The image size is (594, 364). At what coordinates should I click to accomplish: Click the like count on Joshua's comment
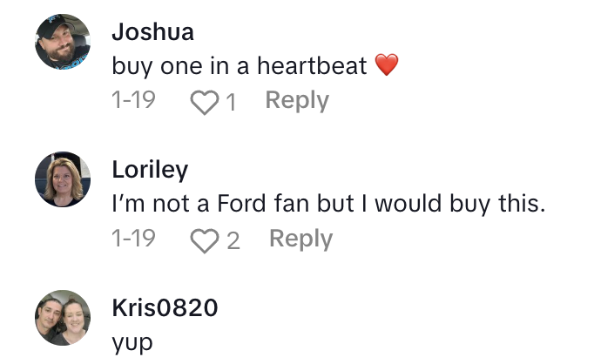point(231,103)
